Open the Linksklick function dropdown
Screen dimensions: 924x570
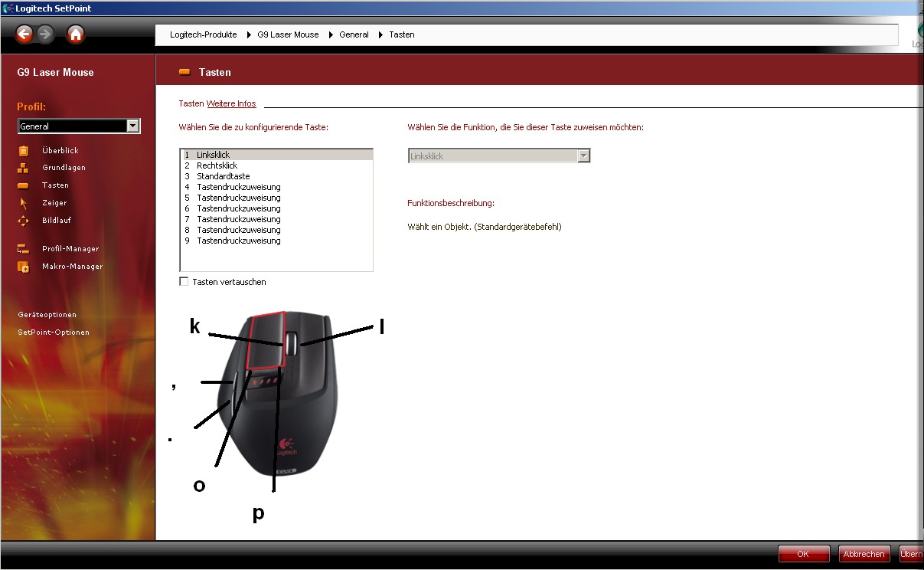pos(499,156)
